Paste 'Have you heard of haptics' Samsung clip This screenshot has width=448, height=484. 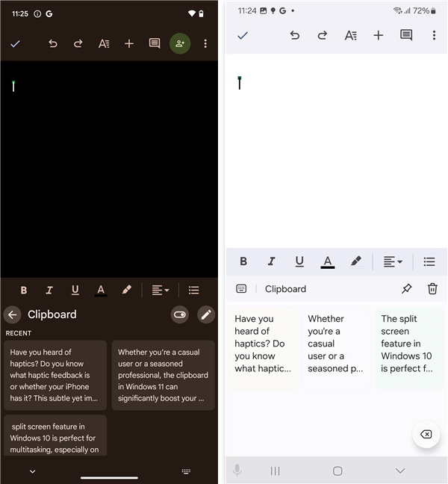(263, 347)
